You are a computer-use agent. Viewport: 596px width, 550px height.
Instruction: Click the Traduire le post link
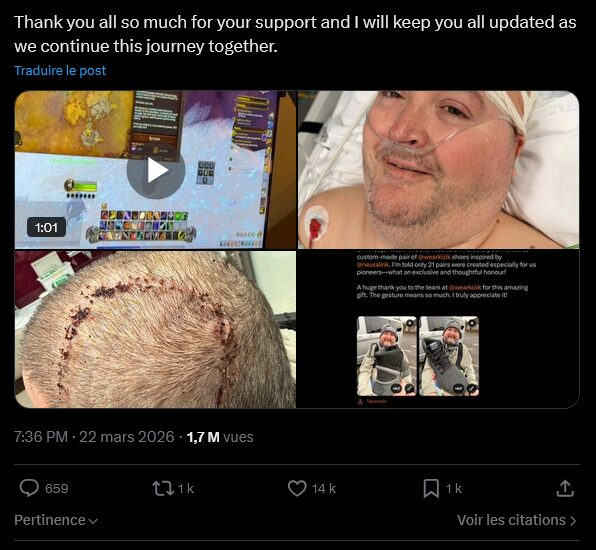60,71
